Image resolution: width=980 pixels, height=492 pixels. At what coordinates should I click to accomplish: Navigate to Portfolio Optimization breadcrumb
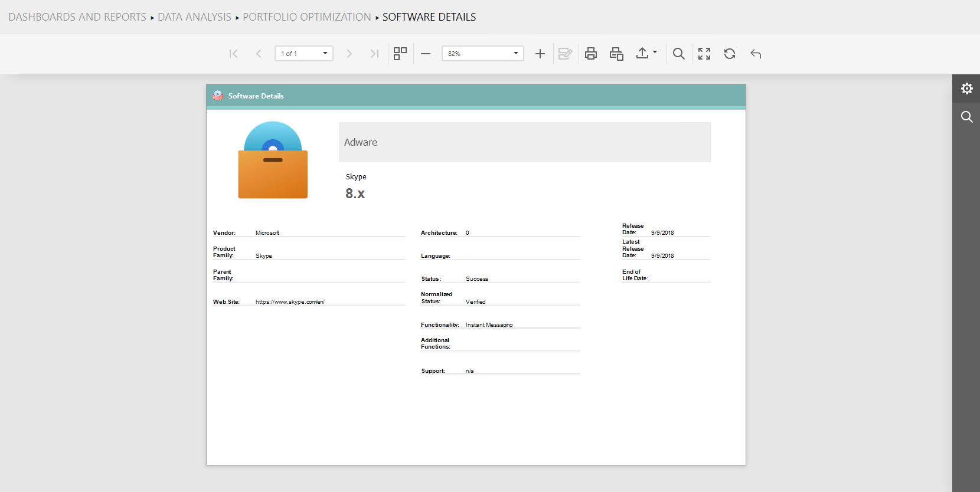pos(306,17)
